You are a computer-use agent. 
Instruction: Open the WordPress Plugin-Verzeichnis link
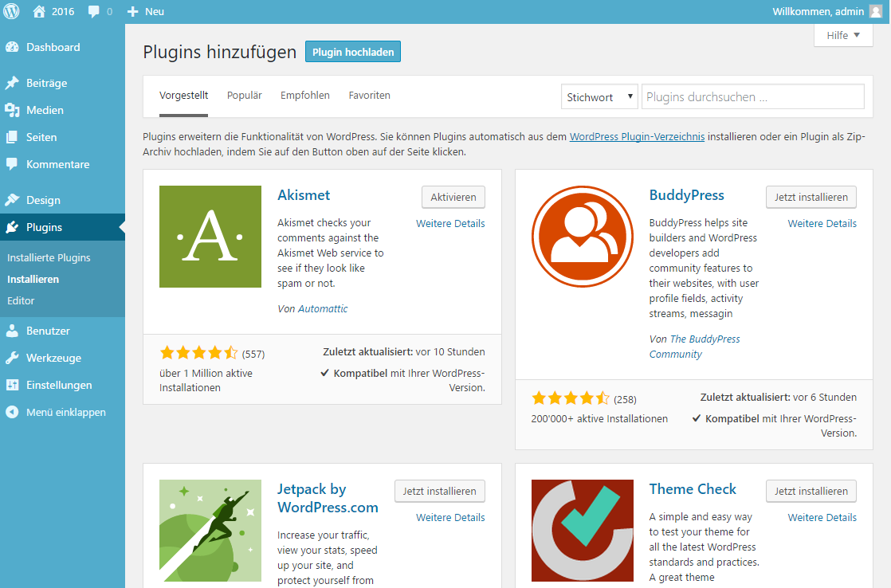(x=637, y=136)
